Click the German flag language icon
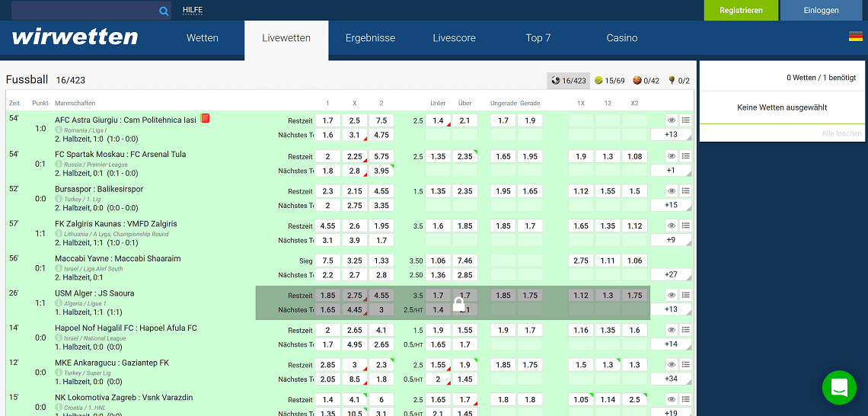Image resolution: width=868 pixels, height=416 pixels. (x=855, y=37)
